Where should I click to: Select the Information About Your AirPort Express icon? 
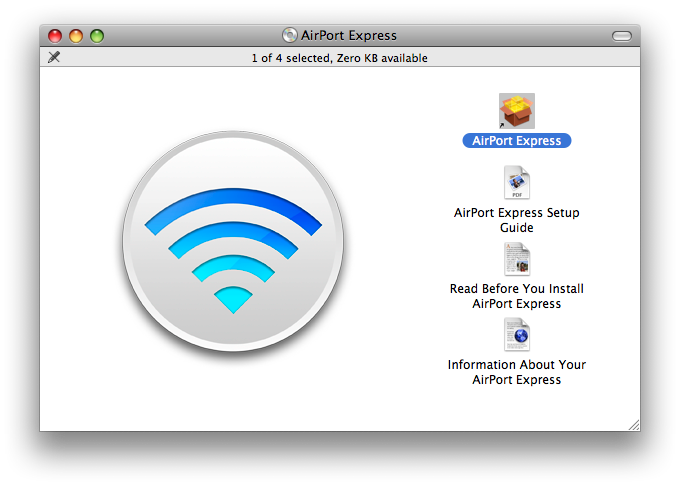[517, 335]
